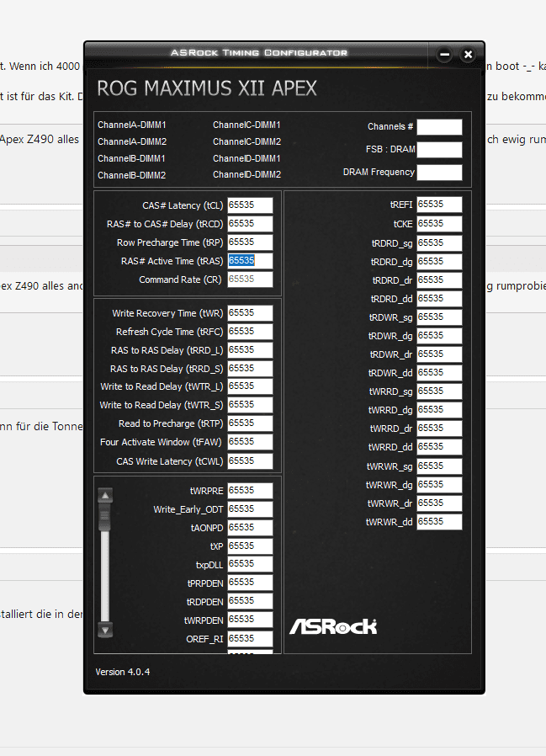Click the vertical scrollbar thumb in timings list
This screenshot has height=756, width=546.
pyautogui.click(x=105, y=518)
